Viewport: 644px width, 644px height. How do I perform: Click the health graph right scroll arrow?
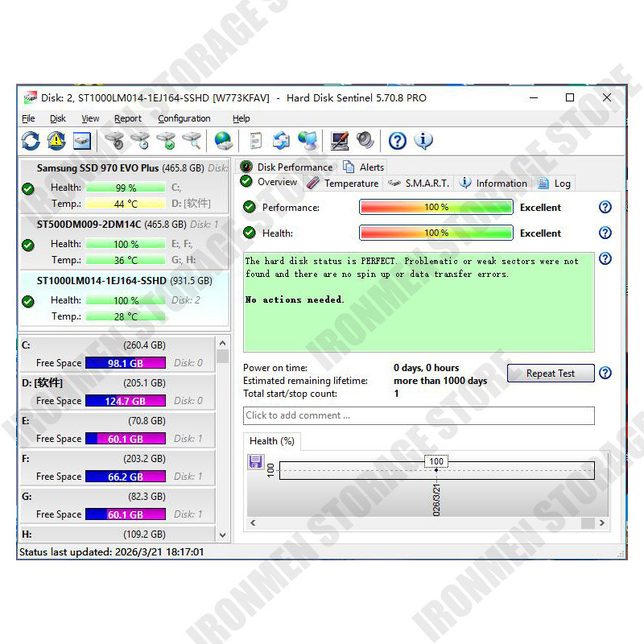602,522
